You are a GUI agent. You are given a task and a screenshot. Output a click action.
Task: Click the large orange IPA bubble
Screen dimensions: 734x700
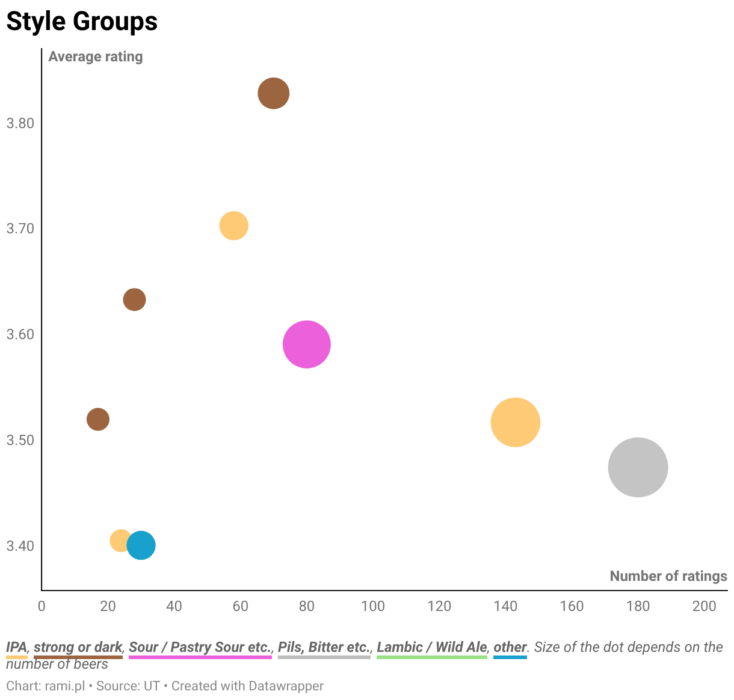click(515, 422)
